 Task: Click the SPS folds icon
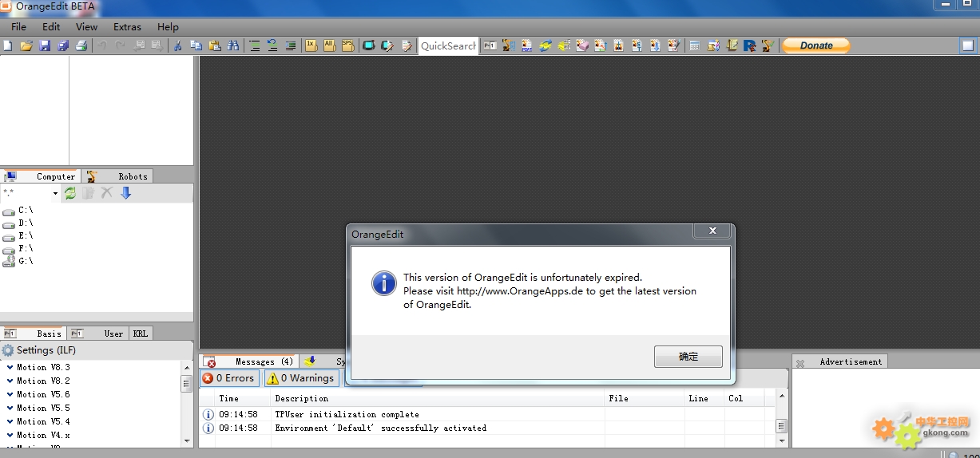click(347, 45)
